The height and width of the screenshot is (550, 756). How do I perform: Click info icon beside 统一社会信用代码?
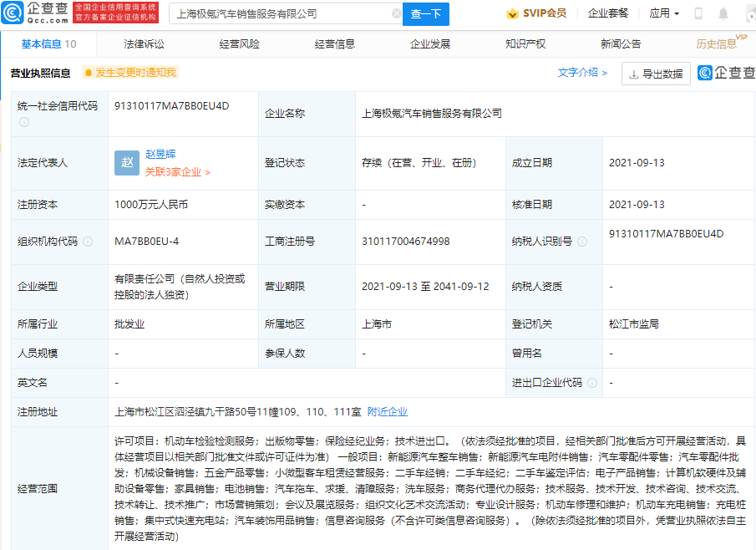tap(24, 122)
